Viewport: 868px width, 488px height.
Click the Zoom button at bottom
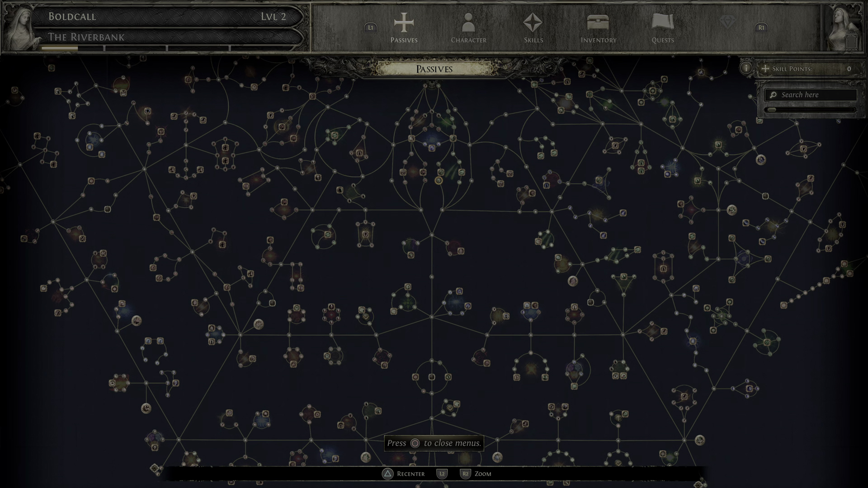coord(483,473)
